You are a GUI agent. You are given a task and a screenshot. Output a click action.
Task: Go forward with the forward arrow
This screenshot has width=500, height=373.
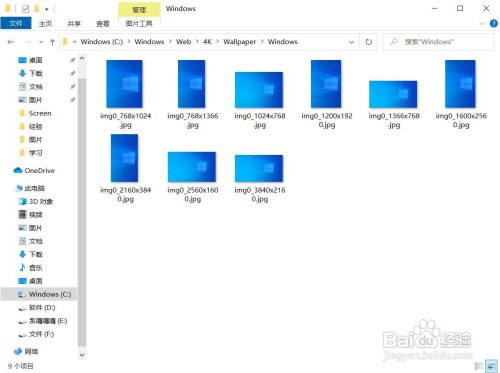click(28, 42)
